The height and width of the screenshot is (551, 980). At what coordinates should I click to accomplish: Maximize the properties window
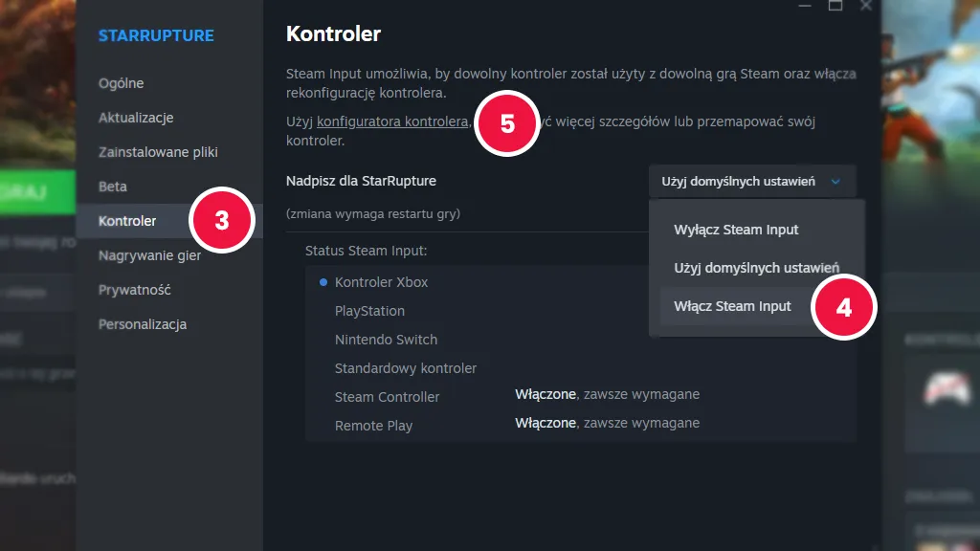point(835,5)
